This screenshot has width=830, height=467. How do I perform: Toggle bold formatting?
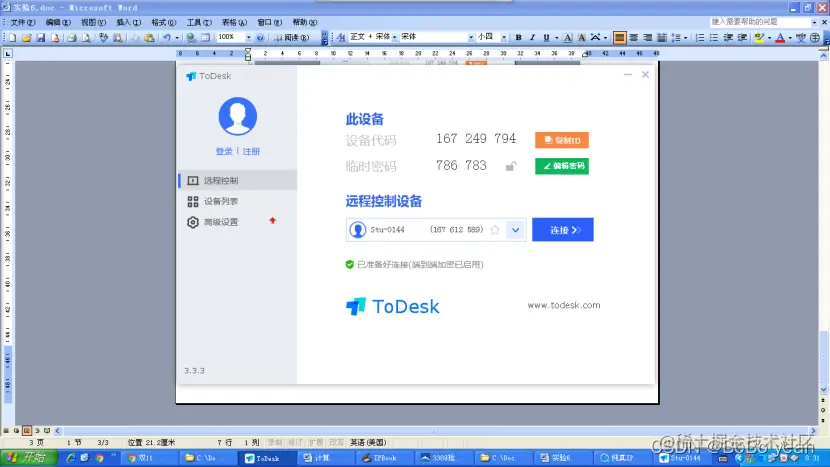click(x=518, y=38)
